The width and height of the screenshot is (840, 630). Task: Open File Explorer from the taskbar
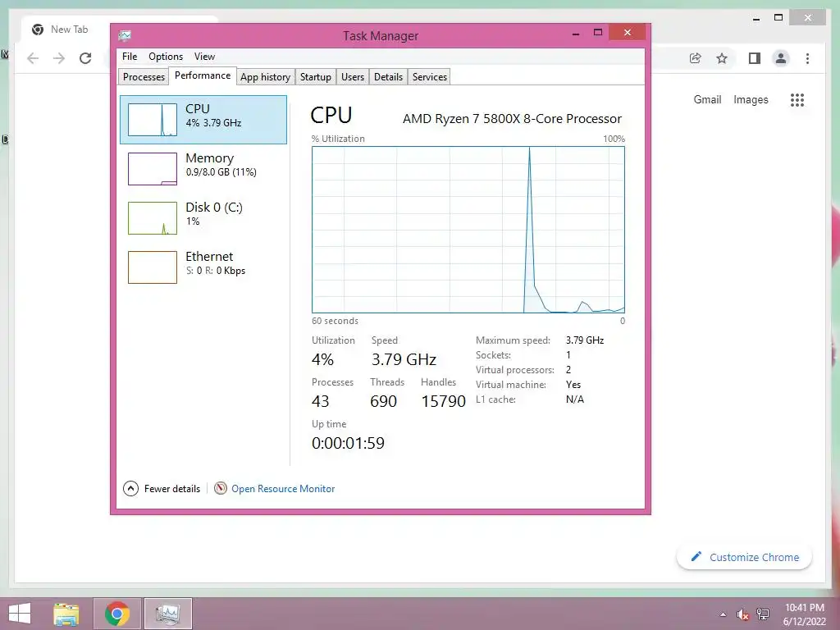click(66, 614)
